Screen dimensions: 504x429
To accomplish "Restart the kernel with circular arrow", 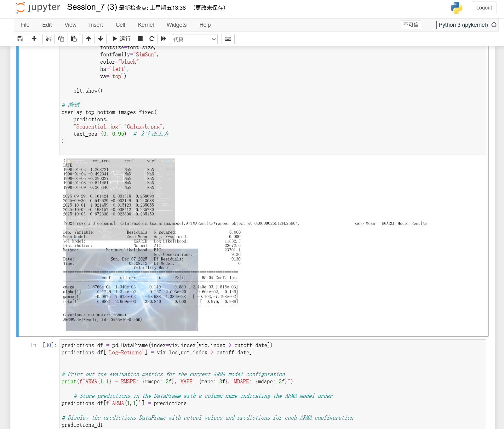I will (x=152, y=39).
